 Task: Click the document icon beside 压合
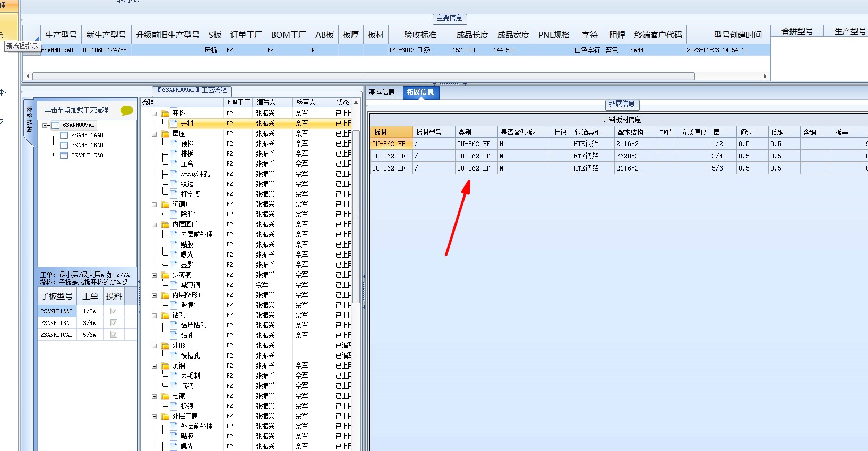pos(174,164)
